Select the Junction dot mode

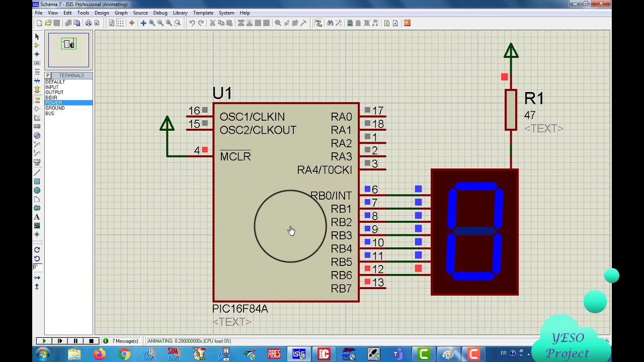point(37,54)
